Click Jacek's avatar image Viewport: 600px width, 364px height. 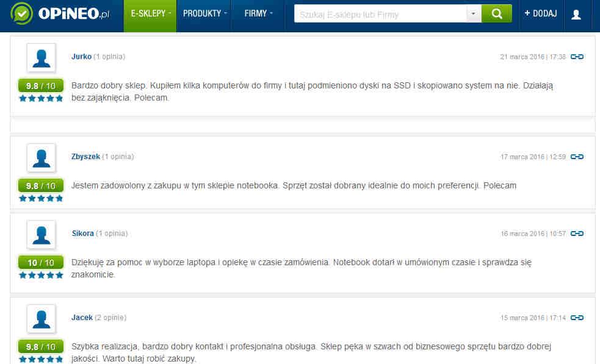tap(42, 319)
